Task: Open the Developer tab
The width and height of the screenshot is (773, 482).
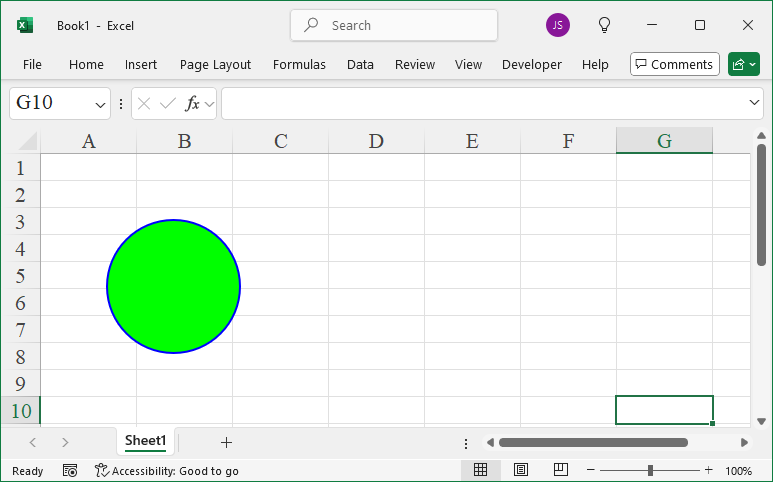Action: [x=531, y=64]
